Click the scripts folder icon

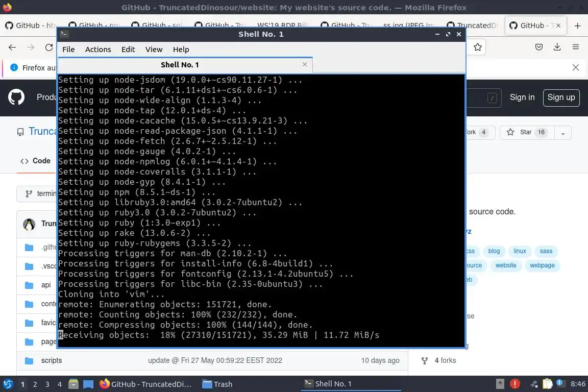pos(29,361)
